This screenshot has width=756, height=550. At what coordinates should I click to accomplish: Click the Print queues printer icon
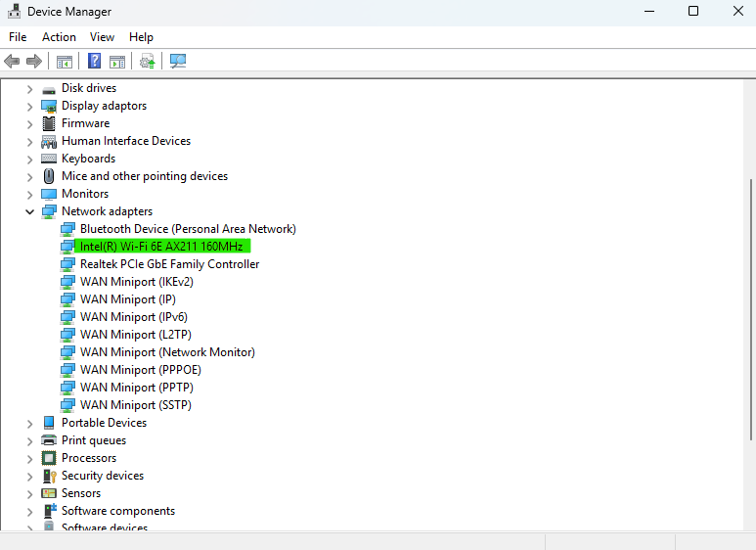[49, 440]
